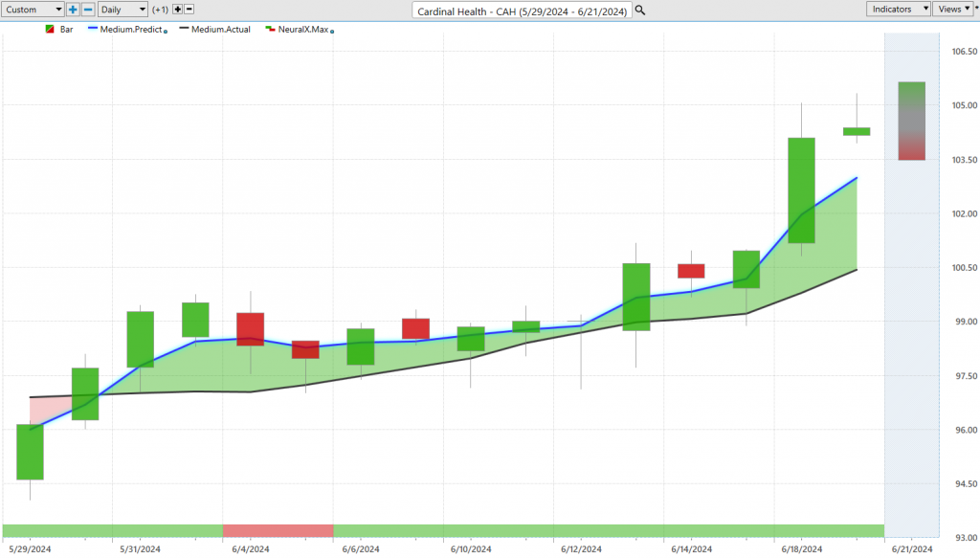980x558 pixels.
Task: Click the blue minus zoom-out button
Action: (88, 10)
